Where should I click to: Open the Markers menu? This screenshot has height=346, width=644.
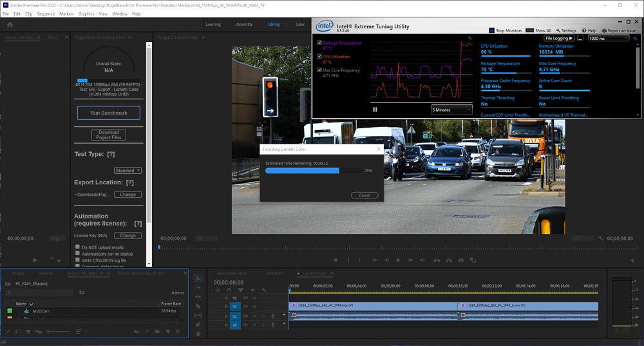(66, 14)
